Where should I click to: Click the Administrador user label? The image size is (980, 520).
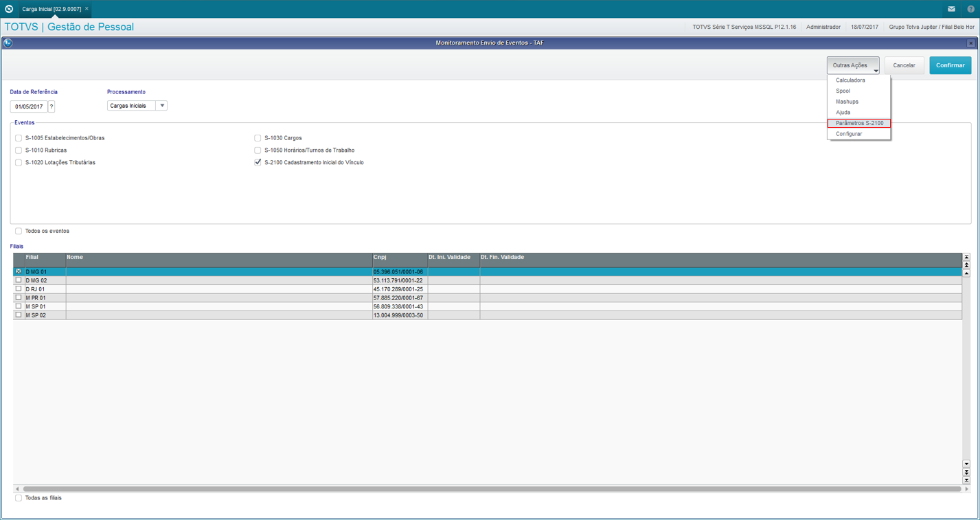(823, 27)
